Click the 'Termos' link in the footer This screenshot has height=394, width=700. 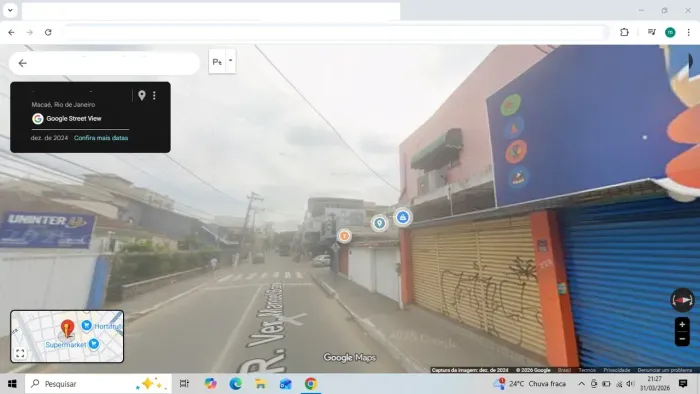[x=587, y=370]
